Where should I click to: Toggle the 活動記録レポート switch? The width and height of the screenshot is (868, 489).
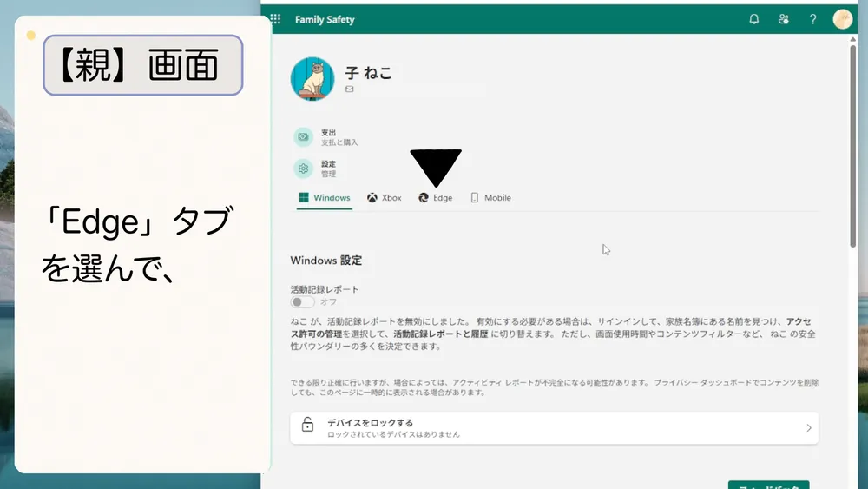point(302,301)
